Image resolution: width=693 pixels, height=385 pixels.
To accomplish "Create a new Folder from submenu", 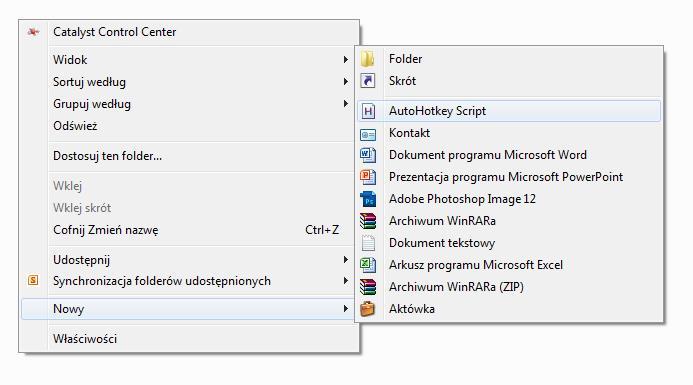I will [509, 59].
